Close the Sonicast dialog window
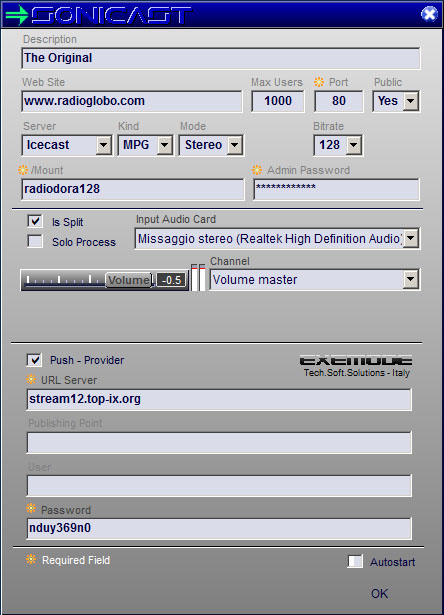The image size is (444, 615). coord(429,14)
